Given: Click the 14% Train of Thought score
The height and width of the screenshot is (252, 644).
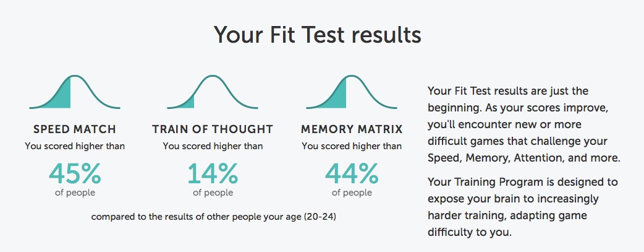Looking at the screenshot, I should (x=213, y=174).
